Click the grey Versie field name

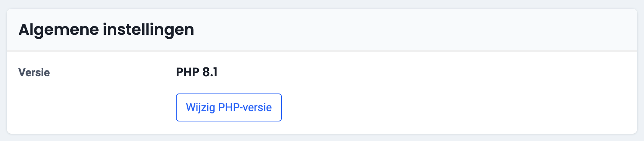(34, 72)
